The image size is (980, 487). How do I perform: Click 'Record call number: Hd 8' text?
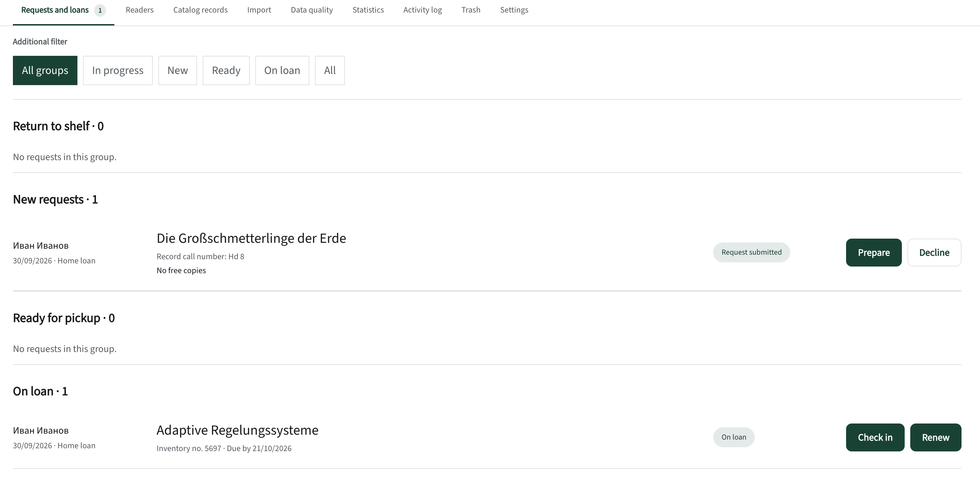click(x=201, y=256)
